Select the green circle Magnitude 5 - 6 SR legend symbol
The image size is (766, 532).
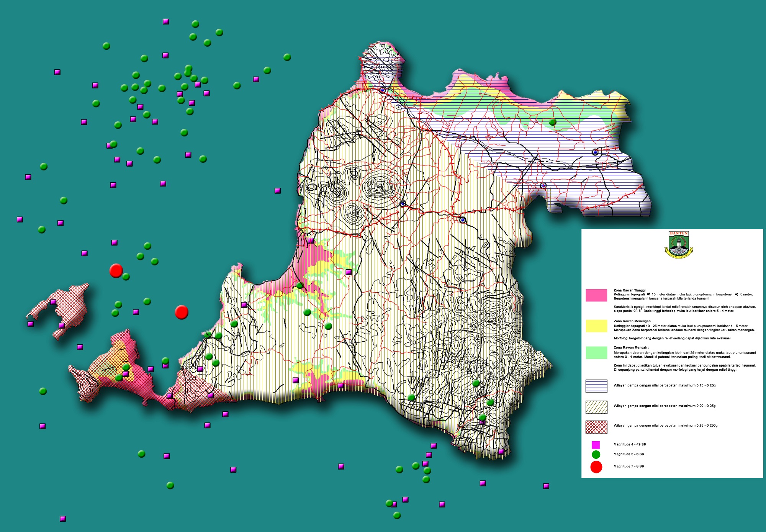pyautogui.click(x=596, y=455)
